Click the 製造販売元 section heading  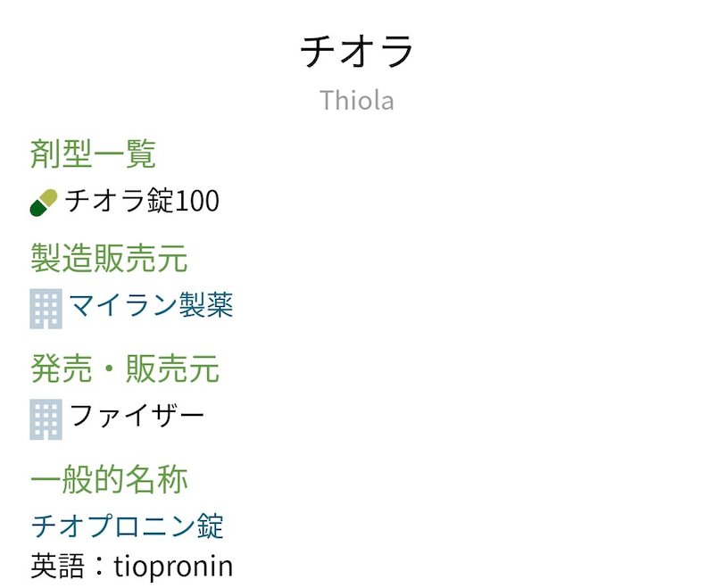click(109, 259)
